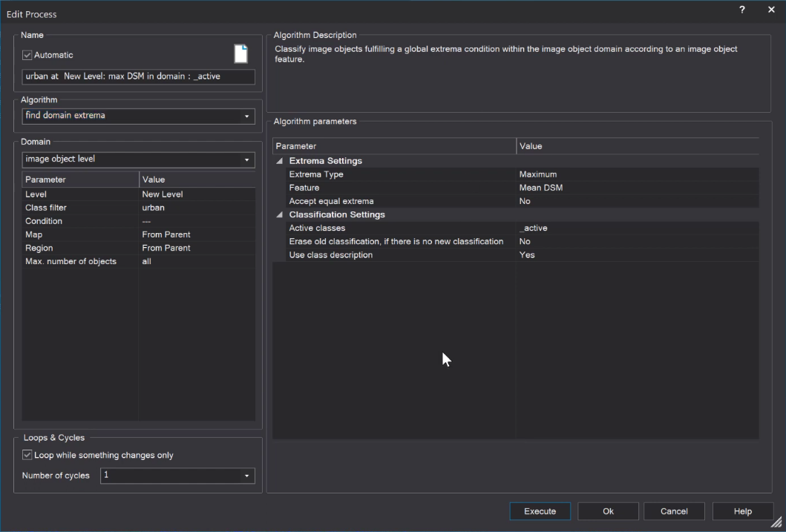786x532 pixels.
Task: Select the Extrema Type Maximum value
Action: coord(637,174)
